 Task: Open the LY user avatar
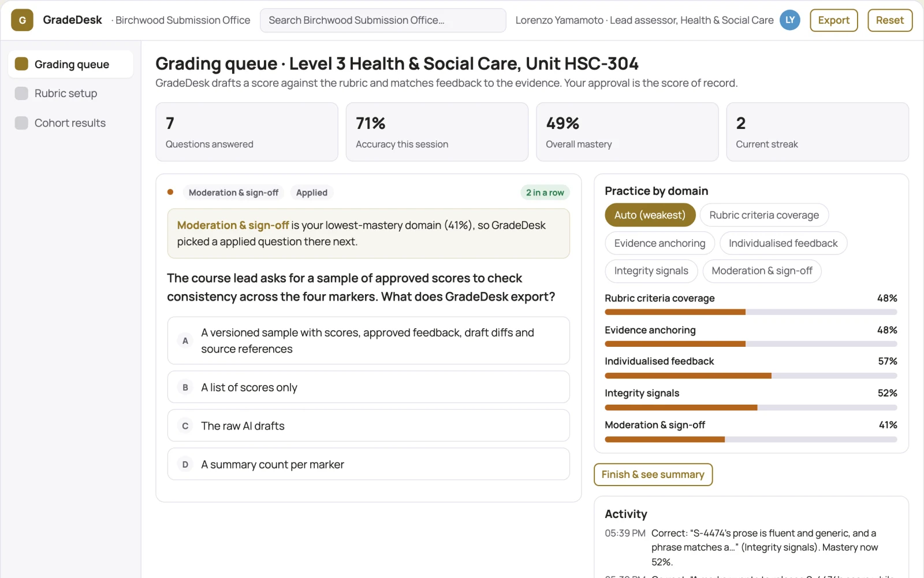[x=789, y=20]
